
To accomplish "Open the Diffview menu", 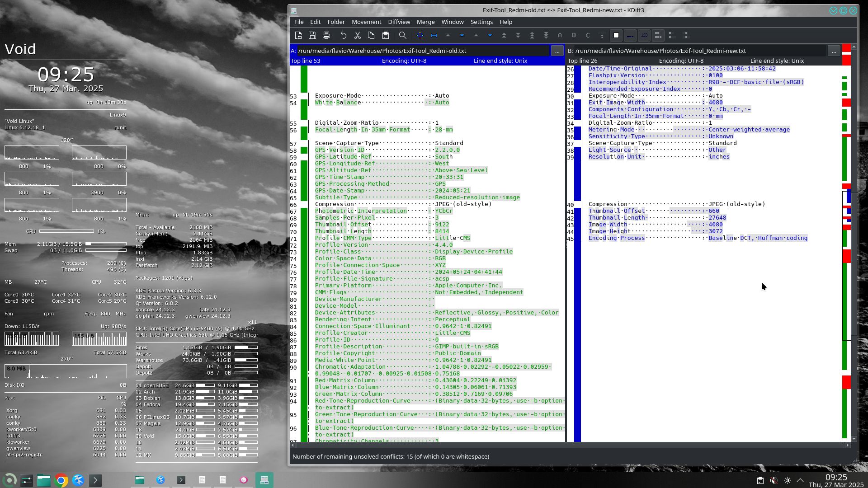I will pyautogui.click(x=399, y=22).
